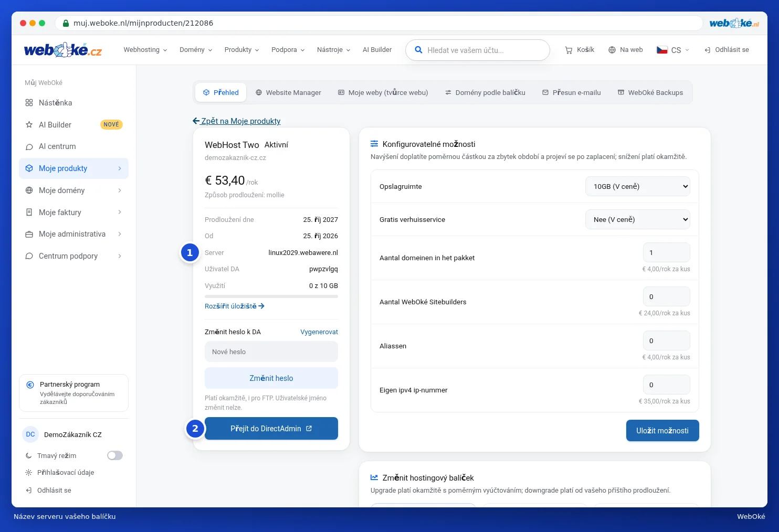Click the Přejít do DirectAdmin button
The image size is (779, 532).
click(271, 429)
